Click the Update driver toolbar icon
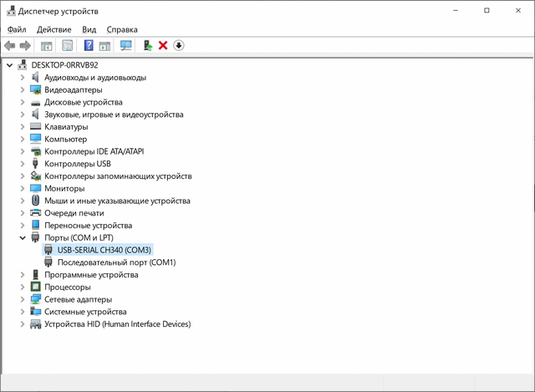 147,45
